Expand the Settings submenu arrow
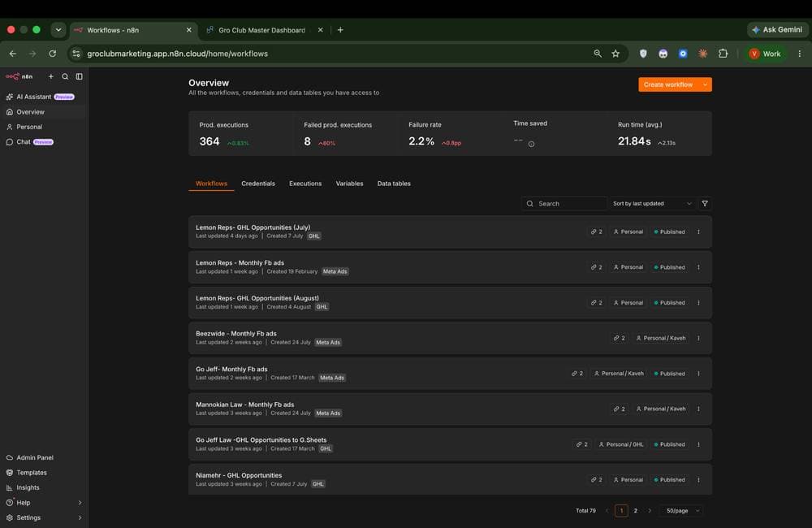812x528 pixels. coord(80,517)
